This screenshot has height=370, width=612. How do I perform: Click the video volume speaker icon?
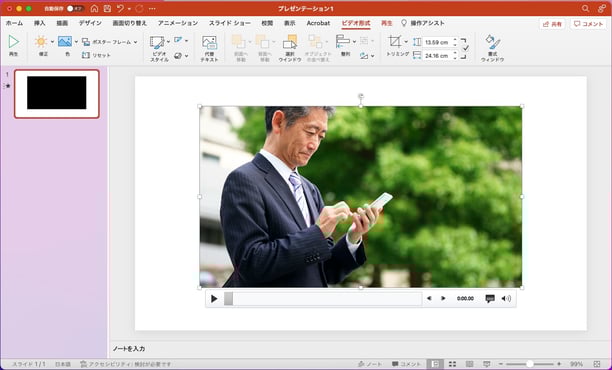[x=506, y=299]
